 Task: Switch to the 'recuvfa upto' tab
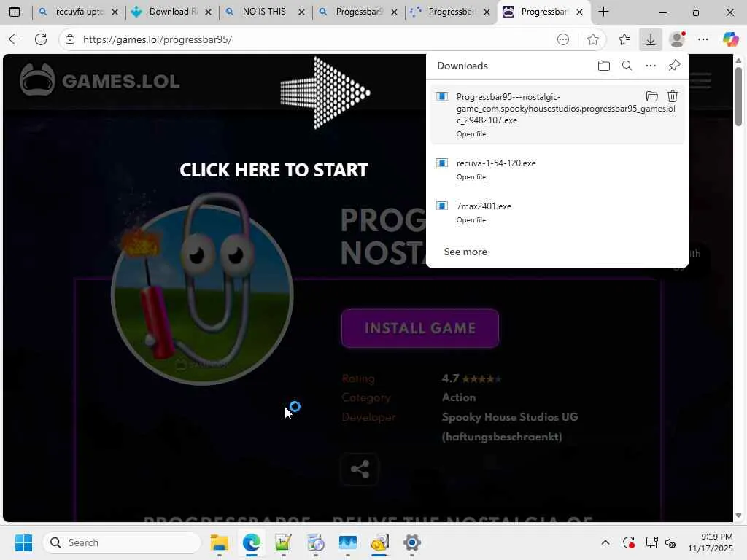[x=79, y=12]
